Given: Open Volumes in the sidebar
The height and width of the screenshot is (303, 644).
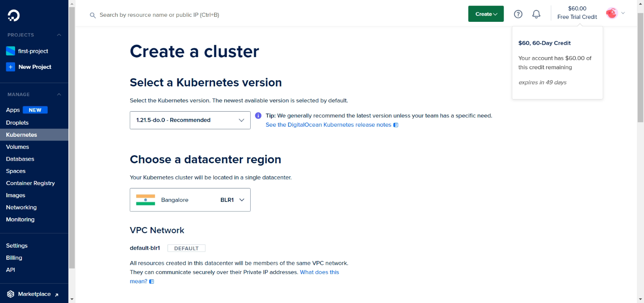Looking at the screenshot, I should 18,147.
